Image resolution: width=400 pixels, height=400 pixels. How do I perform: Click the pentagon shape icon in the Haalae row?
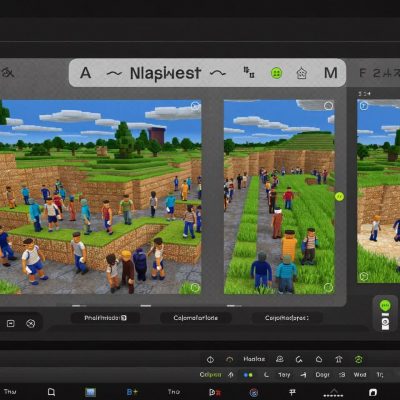pos(319,359)
